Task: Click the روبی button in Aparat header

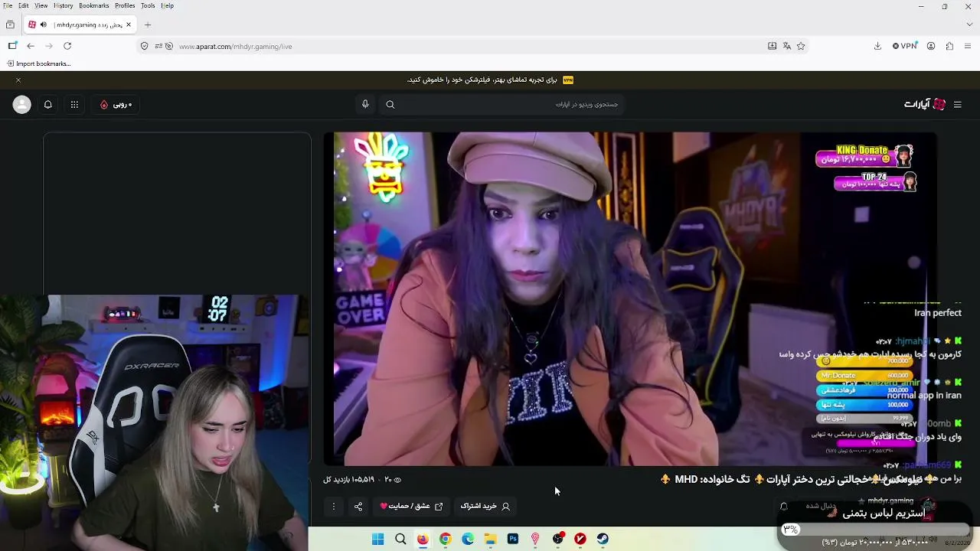Action: 116,105
